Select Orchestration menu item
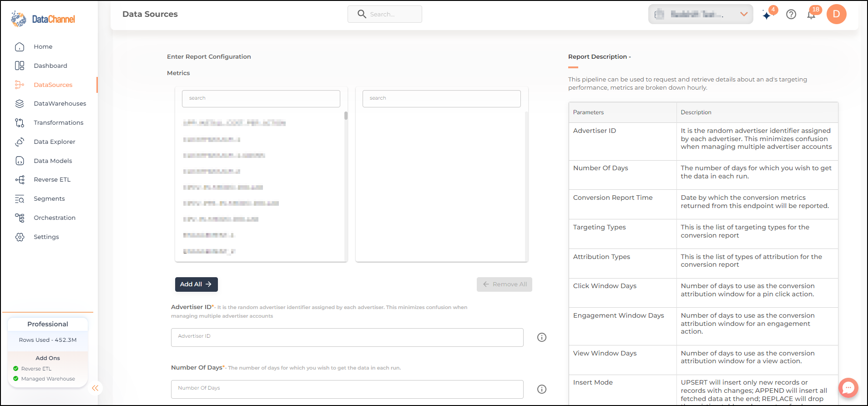The image size is (868, 406). [x=55, y=218]
